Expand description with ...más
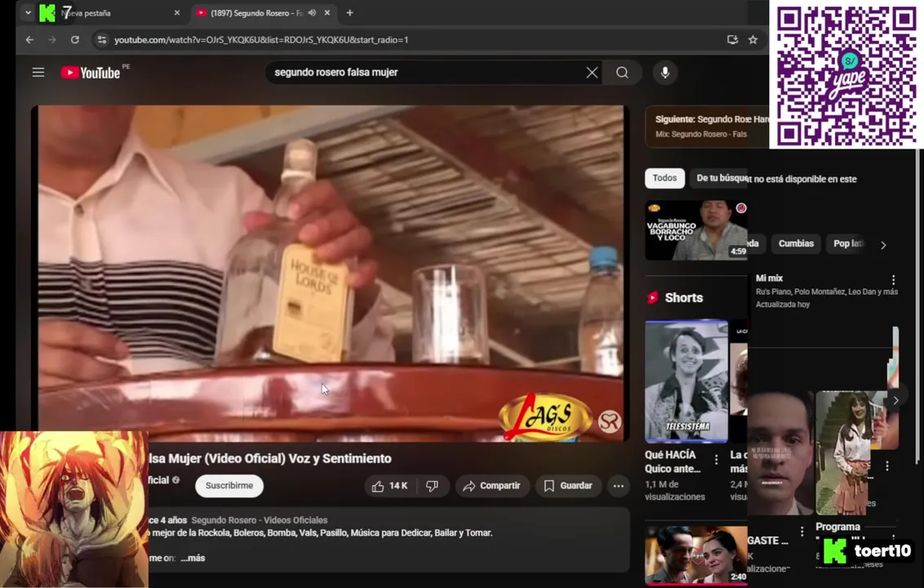Viewport: 924px width, 588px height. (193, 557)
